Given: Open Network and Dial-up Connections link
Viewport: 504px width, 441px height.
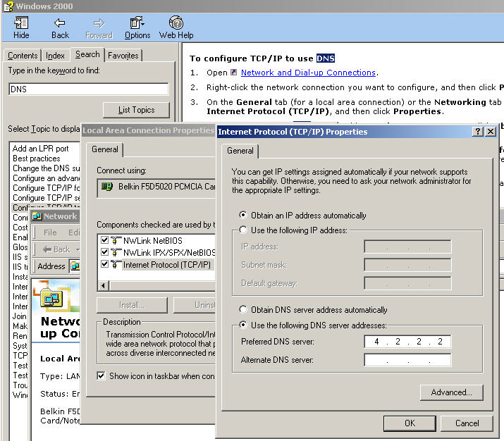Looking at the screenshot, I should pos(308,73).
